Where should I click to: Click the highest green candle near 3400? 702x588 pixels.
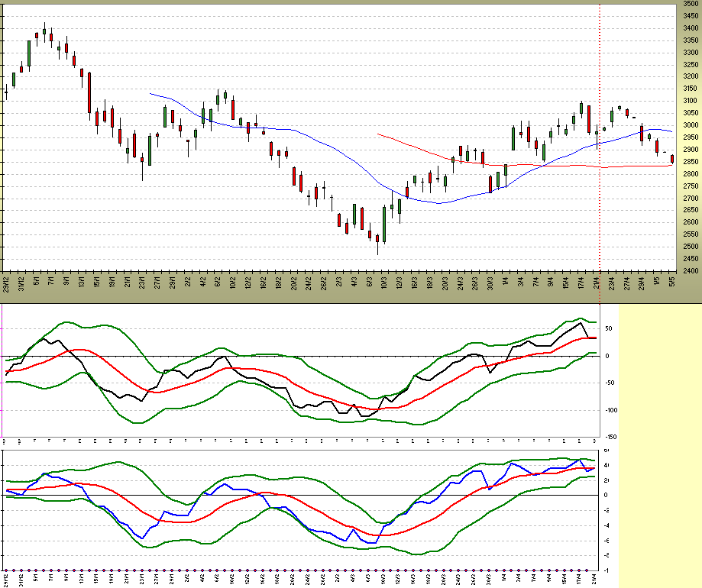click(x=44, y=31)
